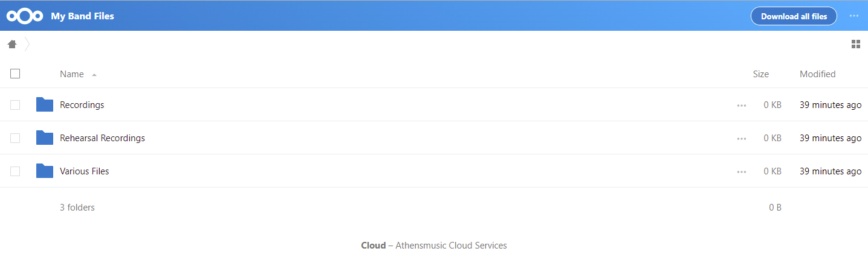Viewport: 868px width, 257px height.
Task: Sort files by Size column
Action: point(760,74)
